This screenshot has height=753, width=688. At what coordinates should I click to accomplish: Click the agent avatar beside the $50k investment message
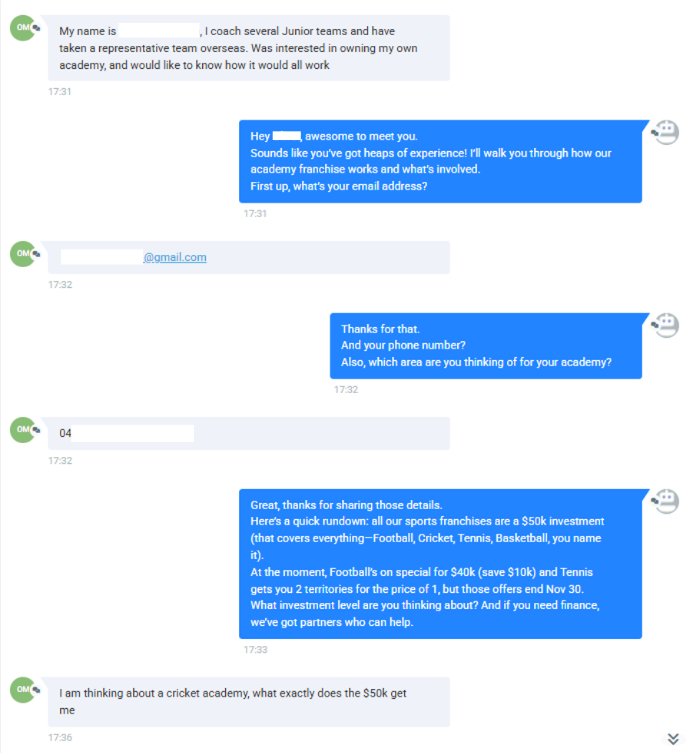coord(665,501)
